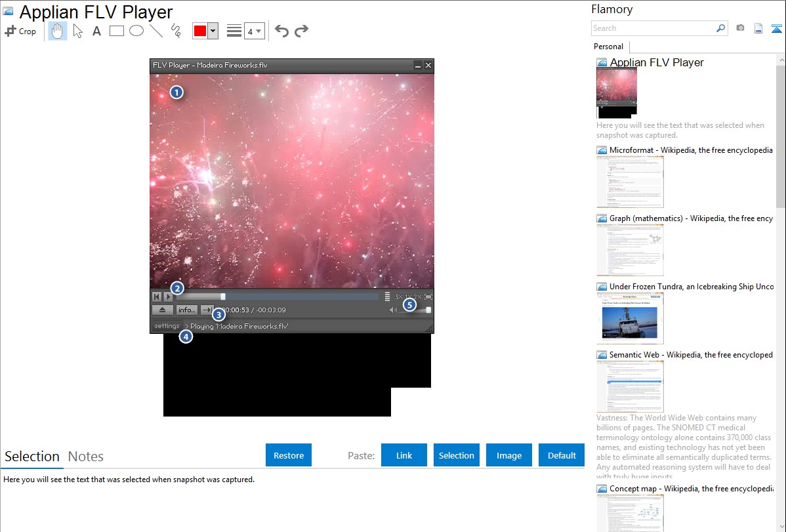Image resolution: width=786 pixels, height=532 pixels.
Task: Click the skip-to-start button in FLV Player
Action: pos(157,297)
